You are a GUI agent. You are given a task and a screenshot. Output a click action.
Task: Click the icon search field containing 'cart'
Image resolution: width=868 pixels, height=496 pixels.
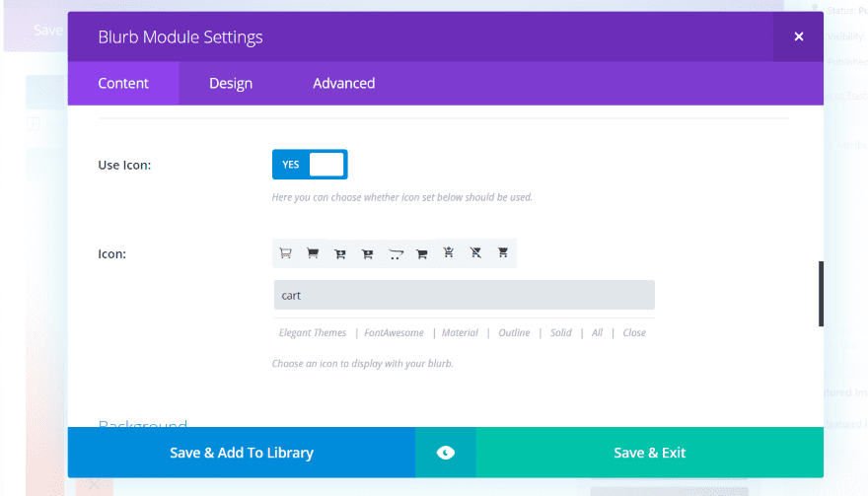click(x=464, y=295)
